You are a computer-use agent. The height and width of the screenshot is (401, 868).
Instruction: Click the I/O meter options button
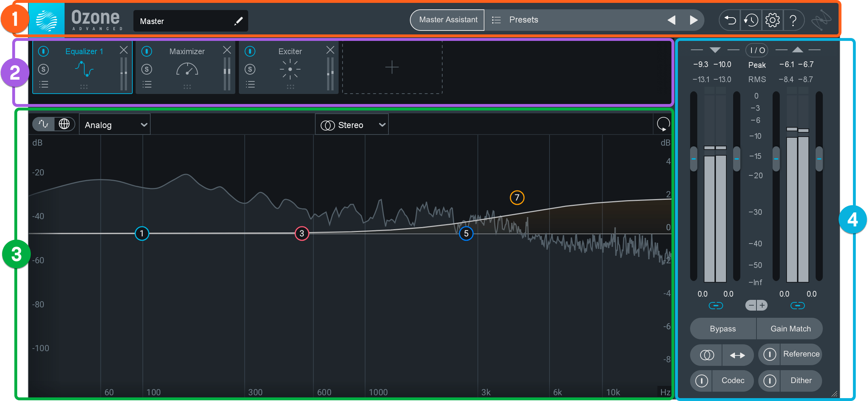tap(757, 50)
